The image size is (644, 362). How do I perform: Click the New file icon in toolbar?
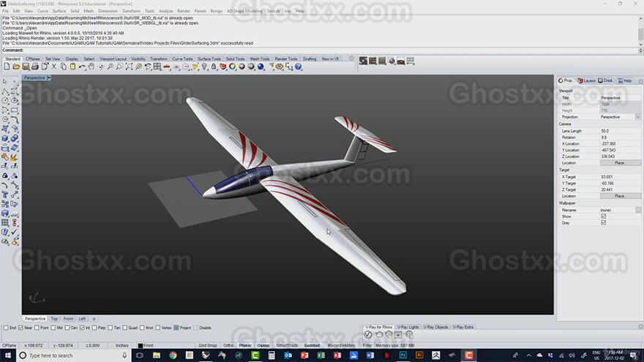coord(7,67)
